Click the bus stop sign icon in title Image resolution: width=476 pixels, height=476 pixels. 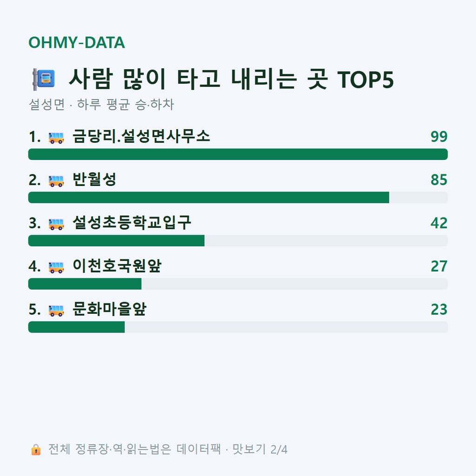44,79
